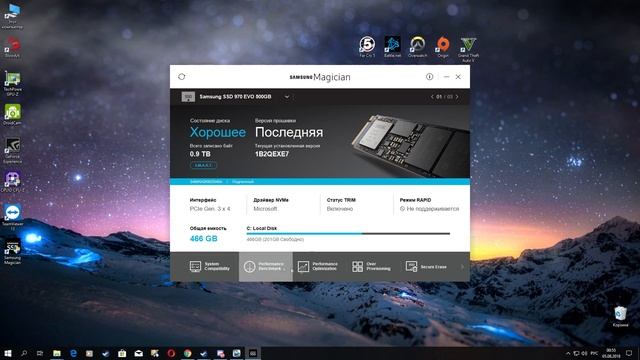Open the Grand Theft Auto V desktop shortcut
The width and height of the screenshot is (640, 360).
click(468, 49)
